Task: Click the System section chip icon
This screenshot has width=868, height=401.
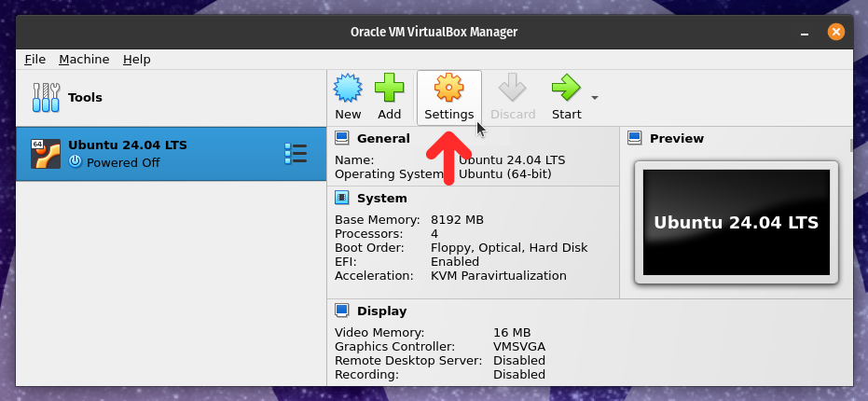Action: tap(342, 198)
